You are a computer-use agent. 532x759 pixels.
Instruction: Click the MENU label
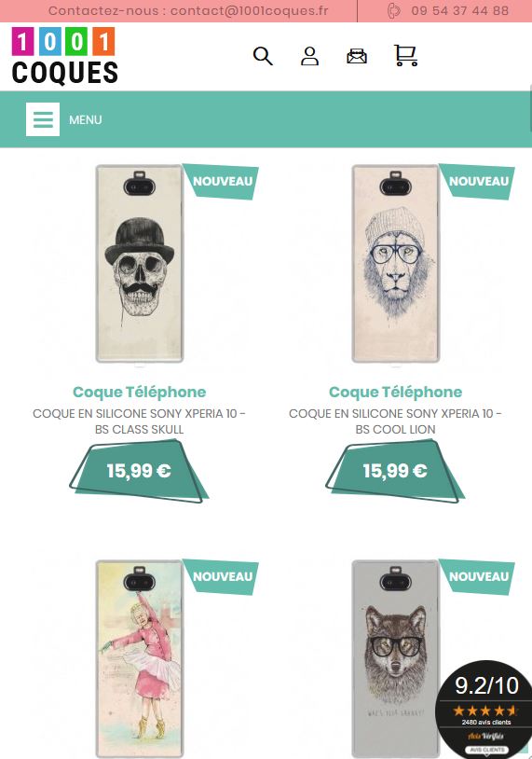click(85, 119)
